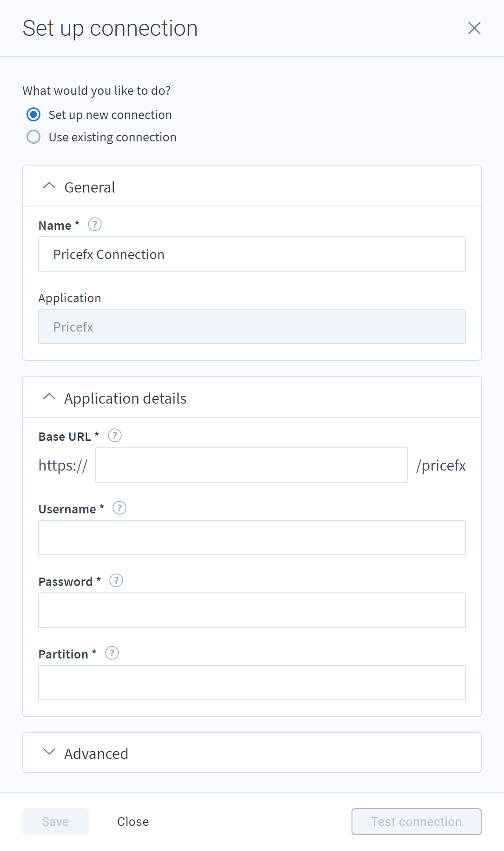Close the Set up connection dialog

[474, 28]
